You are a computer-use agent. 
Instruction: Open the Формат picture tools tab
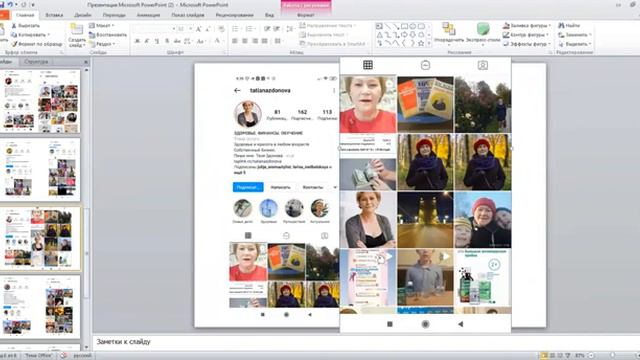coord(306,15)
